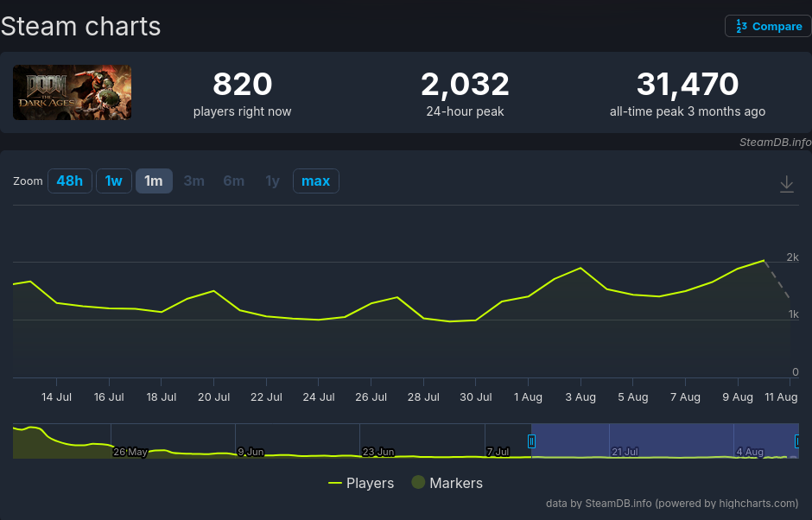This screenshot has width=812, height=520.
Task: Set zoom to 48h
Action: (70, 181)
